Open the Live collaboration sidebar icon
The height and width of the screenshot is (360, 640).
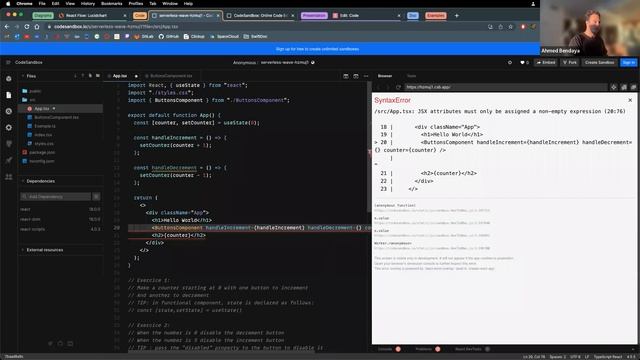point(9,177)
